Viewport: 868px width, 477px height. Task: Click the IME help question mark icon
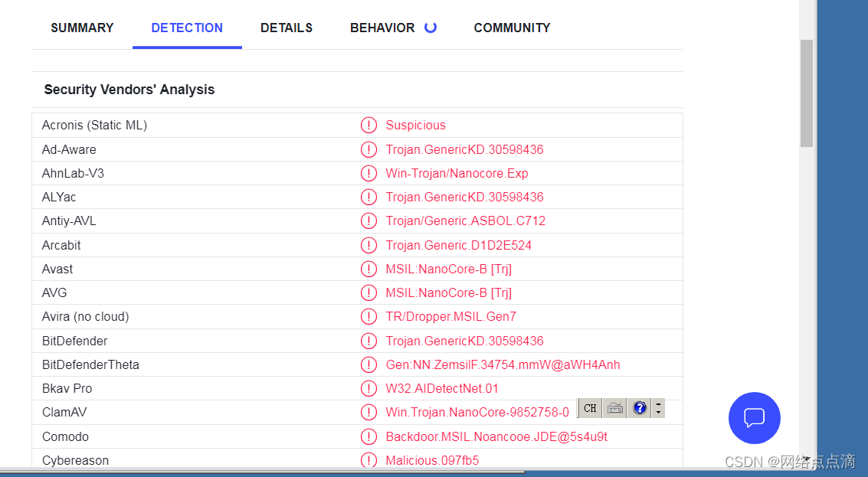pyautogui.click(x=640, y=408)
